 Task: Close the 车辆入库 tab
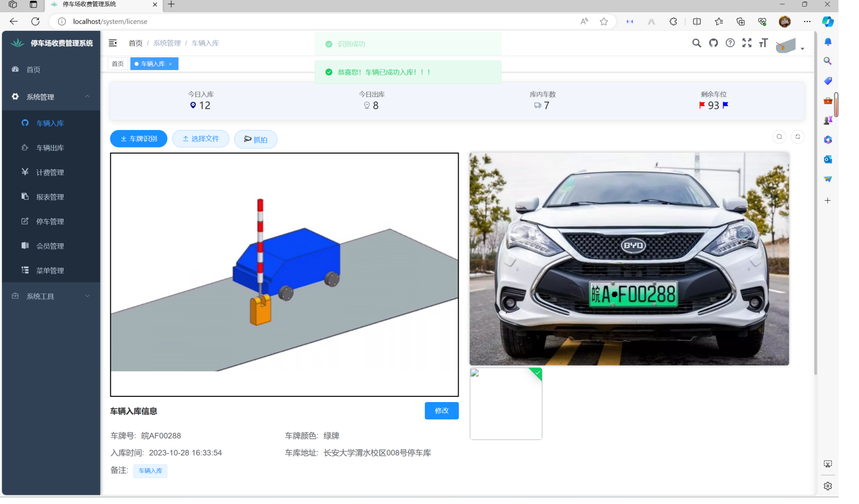170,64
